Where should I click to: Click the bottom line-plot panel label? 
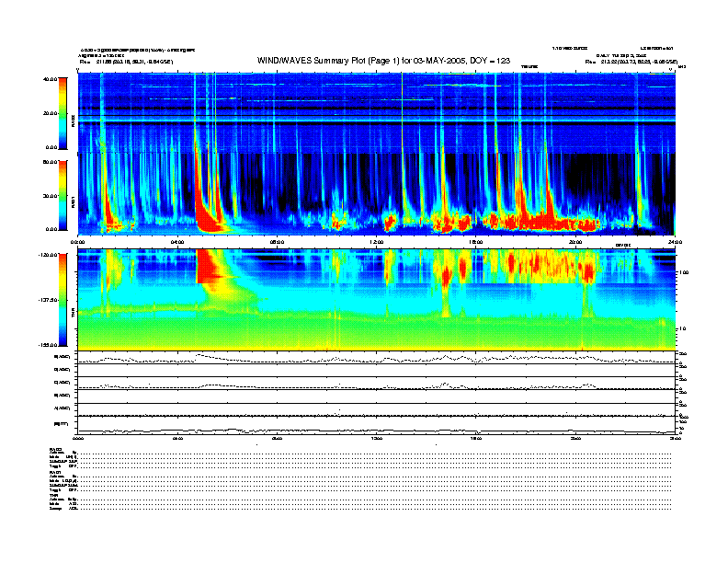coord(61,424)
